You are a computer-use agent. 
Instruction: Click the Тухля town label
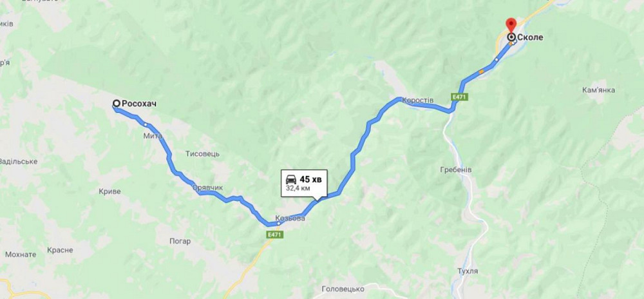468,271
